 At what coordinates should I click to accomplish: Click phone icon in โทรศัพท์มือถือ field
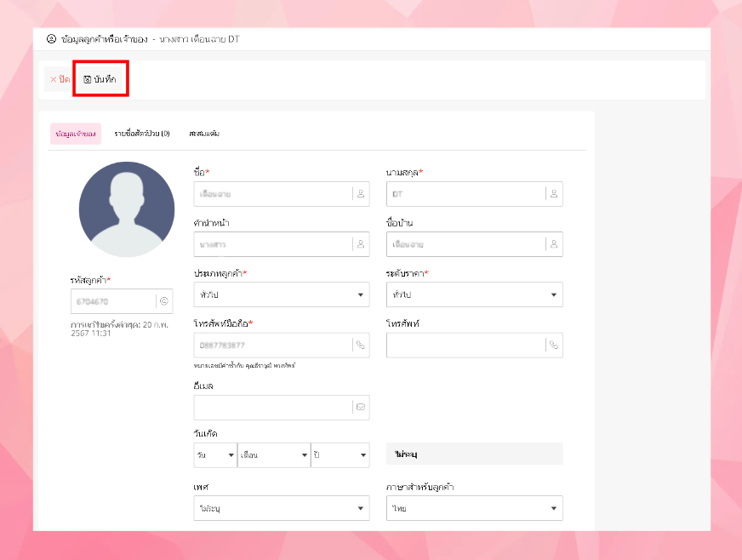point(361,345)
